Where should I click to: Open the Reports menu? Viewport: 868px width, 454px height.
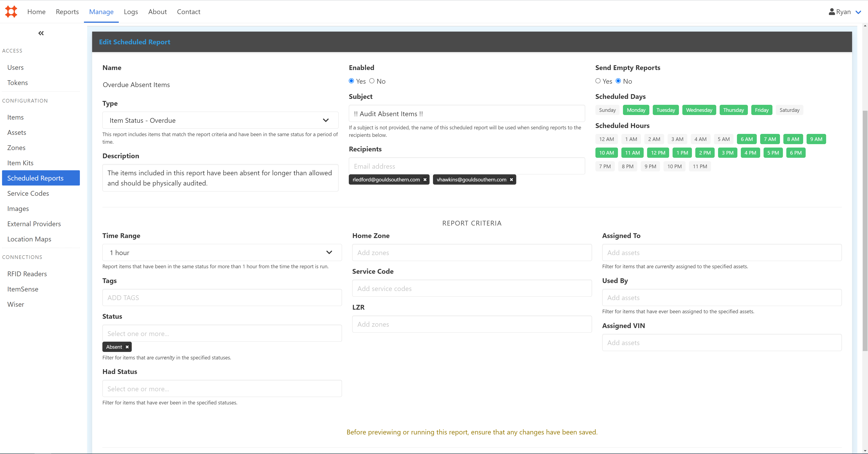67,12
